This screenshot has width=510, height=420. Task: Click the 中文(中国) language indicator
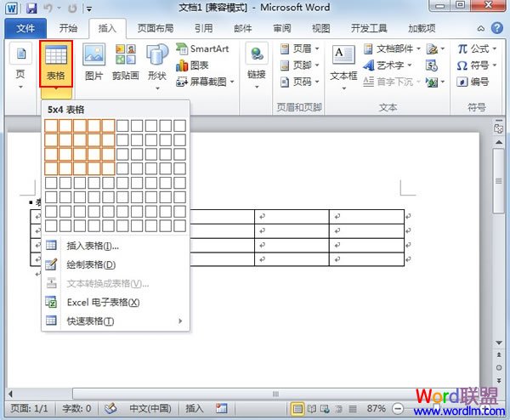pyautogui.click(x=150, y=408)
